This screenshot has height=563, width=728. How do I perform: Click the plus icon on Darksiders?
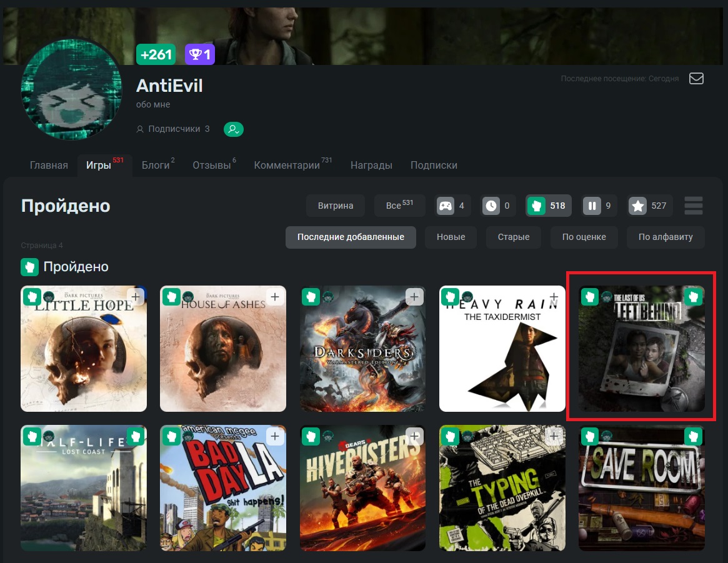[414, 297]
